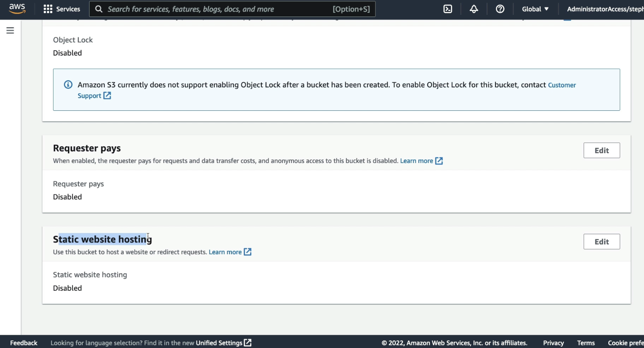Open the AdministratorAccess account menu

pos(605,9)
